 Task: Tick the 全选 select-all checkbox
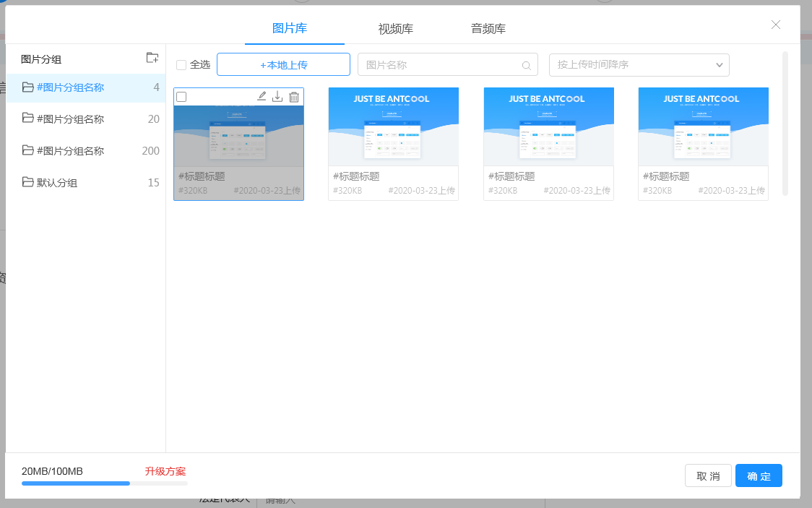pyautogui.click(x=181, y=65)
